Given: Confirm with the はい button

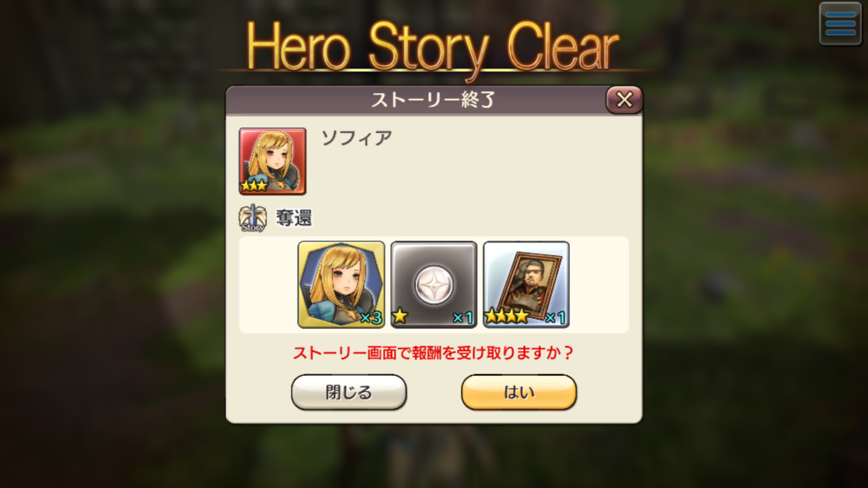Looking at the screenshot, I should pyautogui.click(x=519, y=392).
